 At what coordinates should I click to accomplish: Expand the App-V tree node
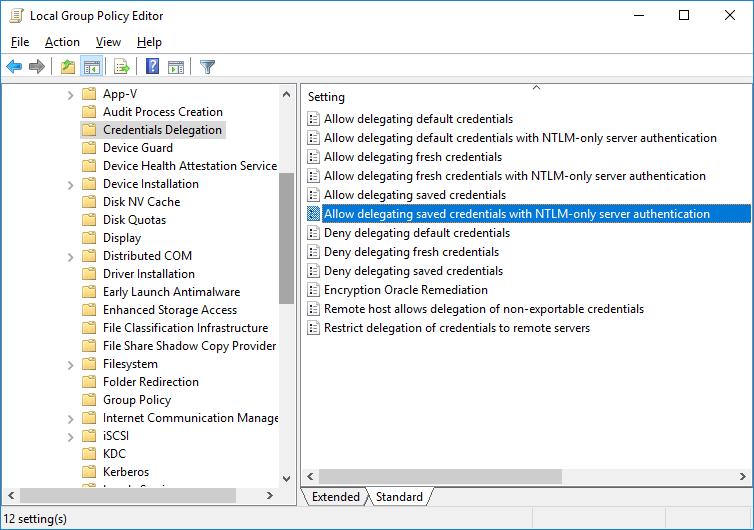(70, 95)
